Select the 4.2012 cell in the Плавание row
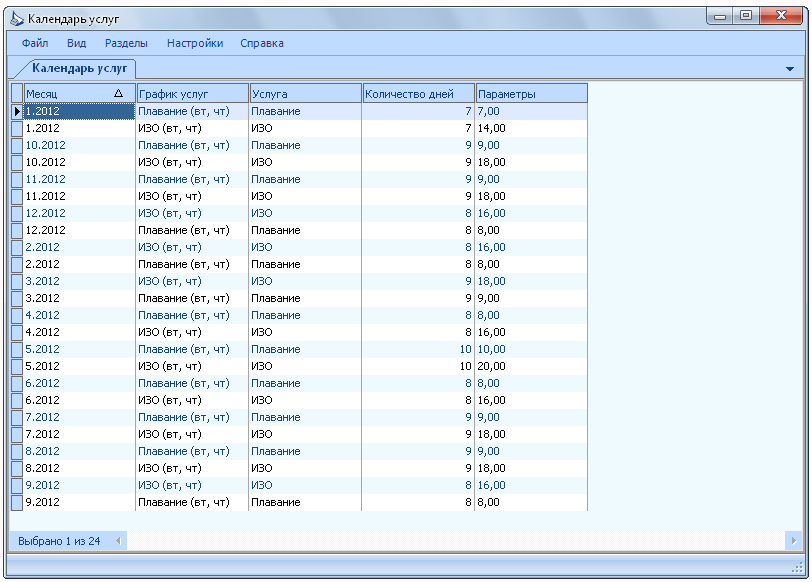Screen dimensions: 812x582 [x=79, y=315]
